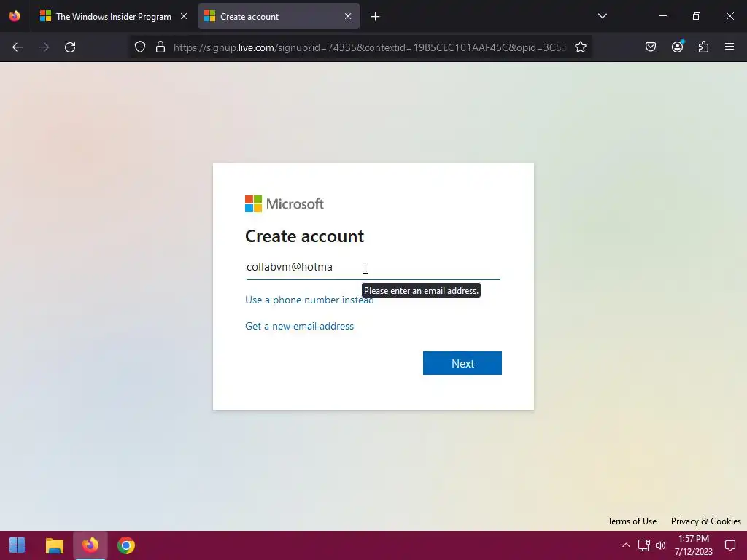Bookmark this page with the star
Screen dimensions: 747x560
pos(580,47)
